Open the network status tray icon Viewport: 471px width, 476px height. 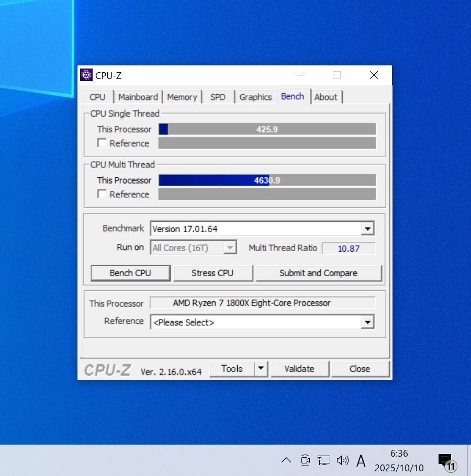click(324, 460)
